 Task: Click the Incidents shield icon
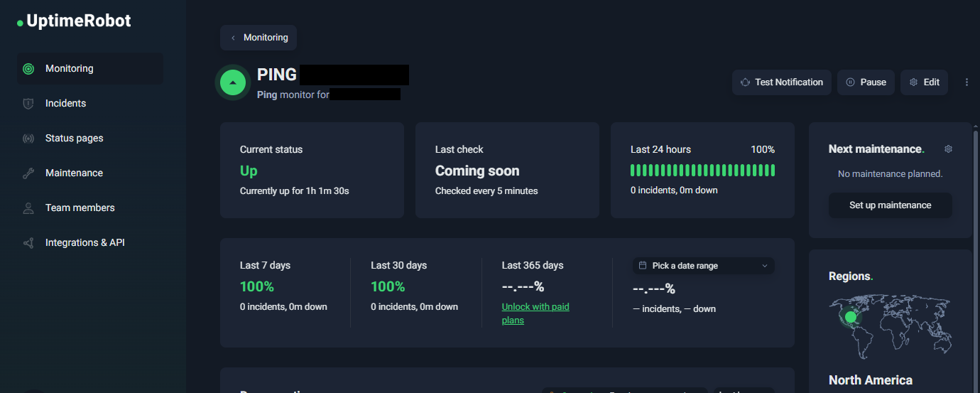pos(28,104)
